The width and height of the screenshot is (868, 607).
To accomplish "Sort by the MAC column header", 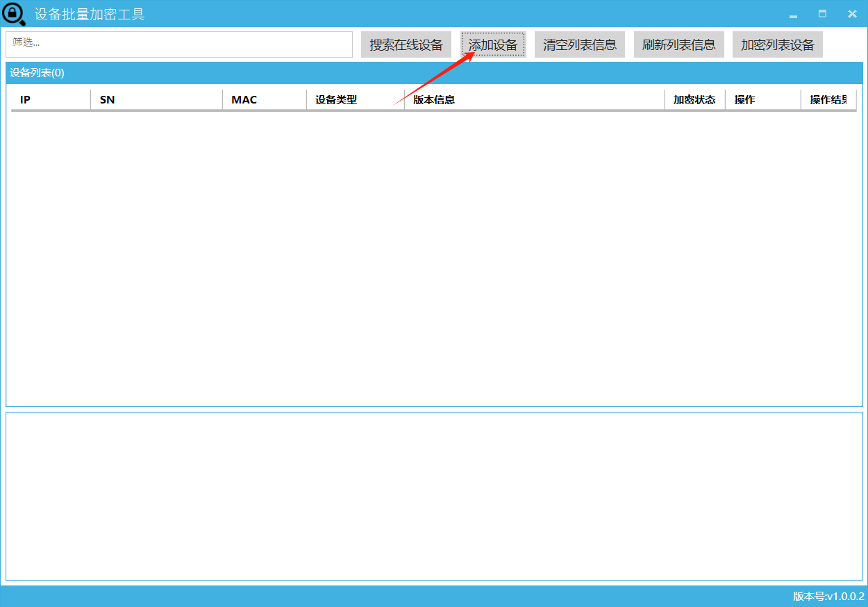I will pos(265,100).
